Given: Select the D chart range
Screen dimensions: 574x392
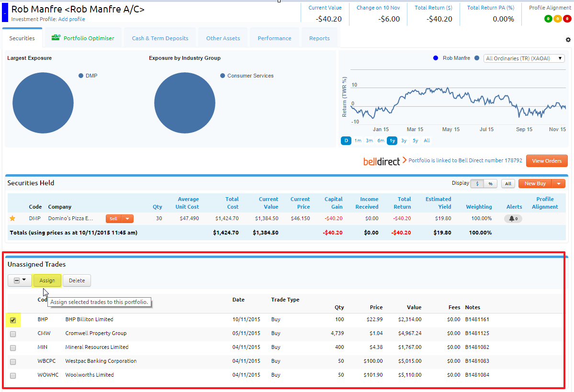Looking at the screenshot, I should click(346, 141).
